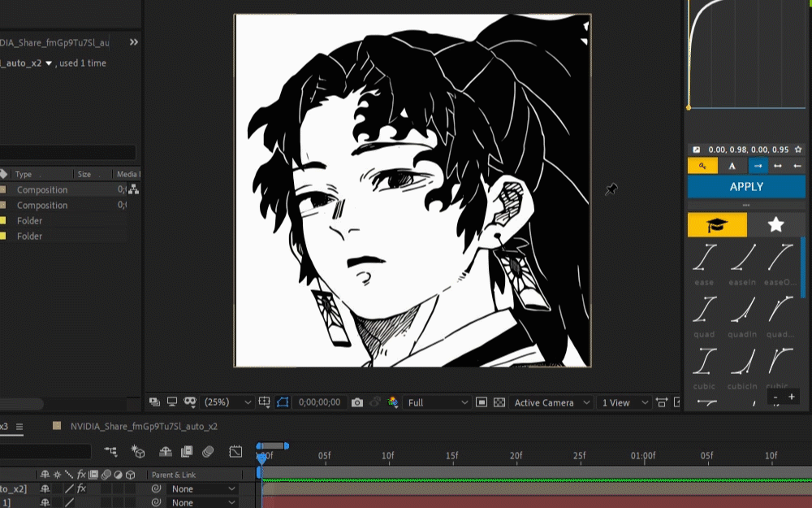Viewport: 812px width, 508px height.
Task: Click the label tag column header icon
Action: click(3, 174)
